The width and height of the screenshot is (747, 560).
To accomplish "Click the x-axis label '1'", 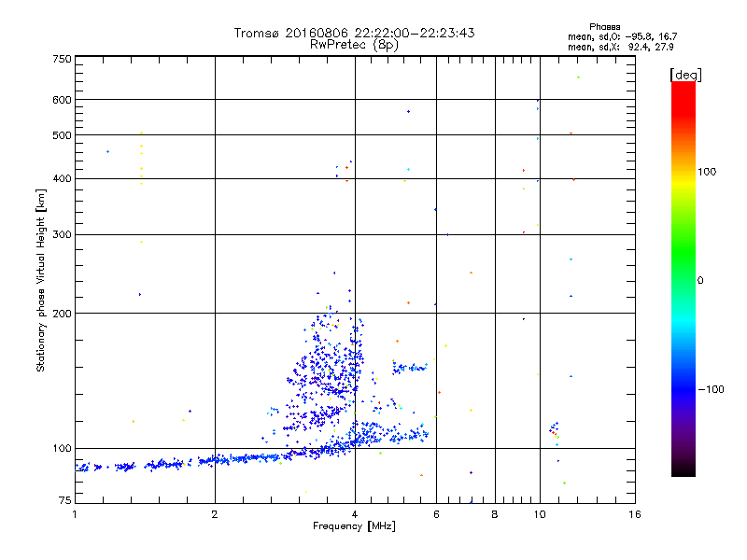I will (x=75, y=514).
